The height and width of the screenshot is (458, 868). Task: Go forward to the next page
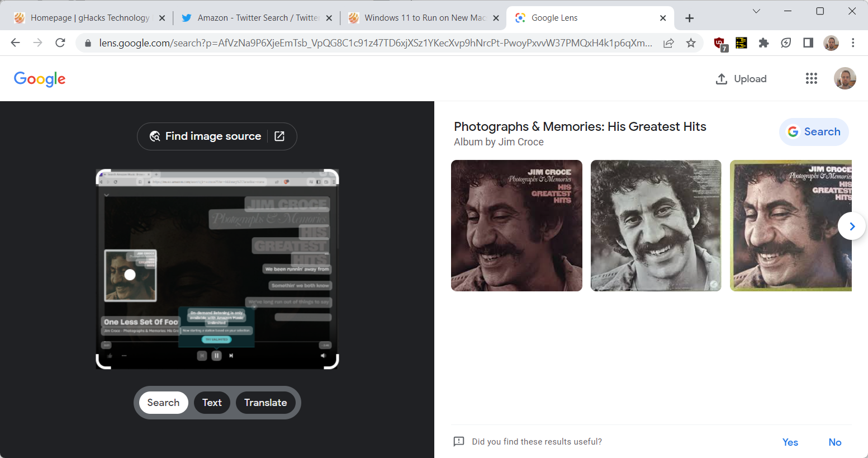[37, 43]
